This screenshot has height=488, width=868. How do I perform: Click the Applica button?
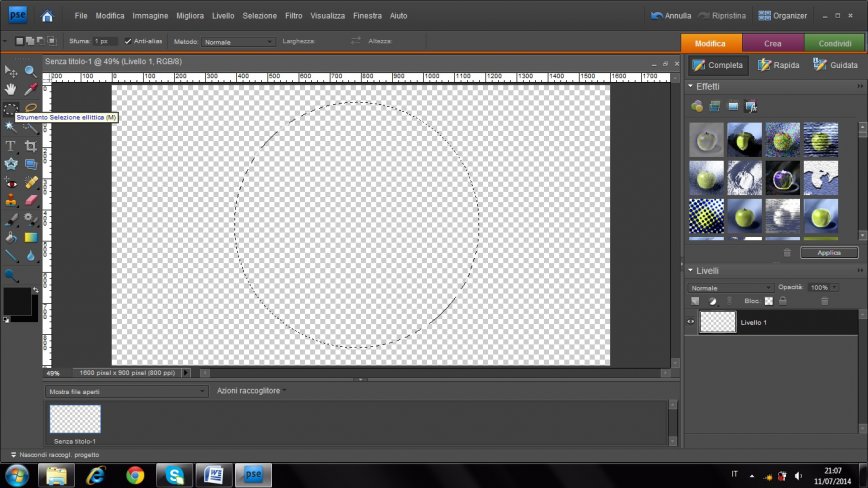click(828, 253)
